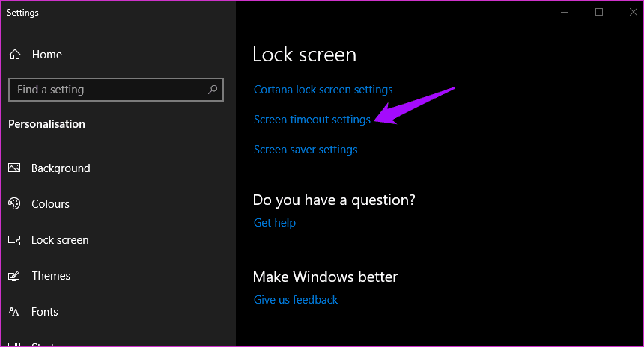The image size is (644, 347).
Task: Maximize the Settings window
Action: click(x=599, y=12)
